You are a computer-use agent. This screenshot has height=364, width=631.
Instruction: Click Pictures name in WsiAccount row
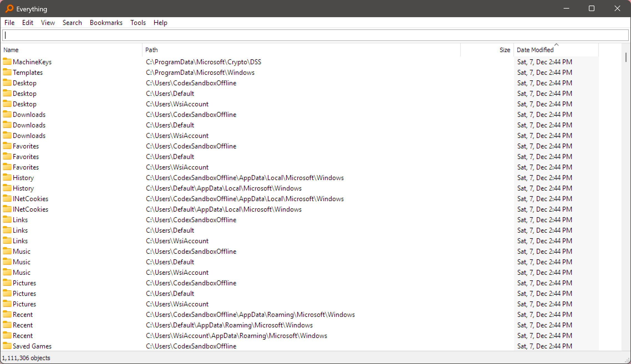point(24,304)
